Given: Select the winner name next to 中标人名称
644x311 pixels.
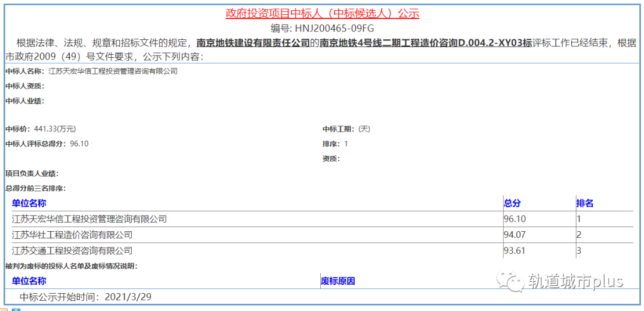Looking at the screenshot, I should (x=113, y=71).
